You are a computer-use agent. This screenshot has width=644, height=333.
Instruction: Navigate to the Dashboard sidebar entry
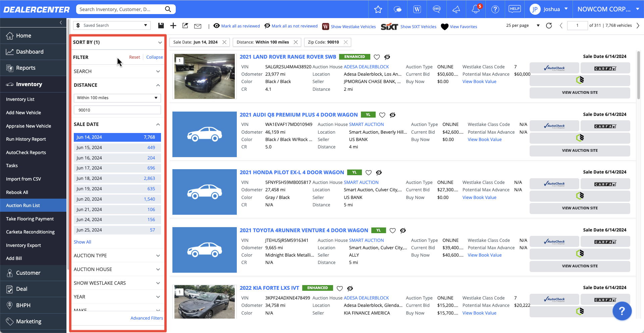pos(30,52)
